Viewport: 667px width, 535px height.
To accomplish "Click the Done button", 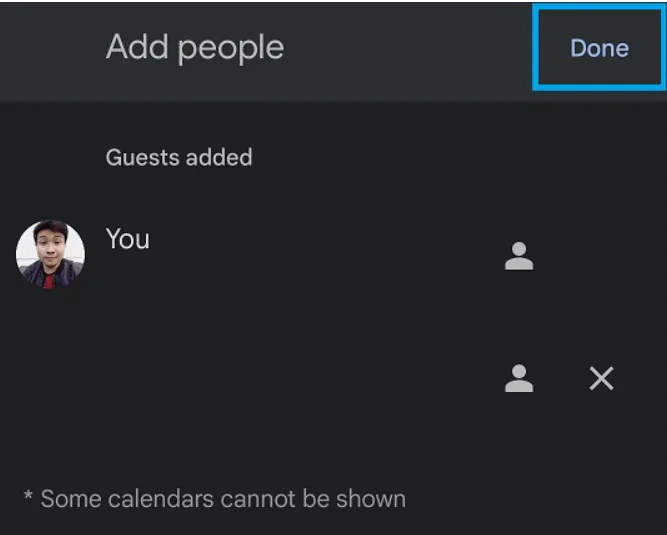I will point(599,48).
